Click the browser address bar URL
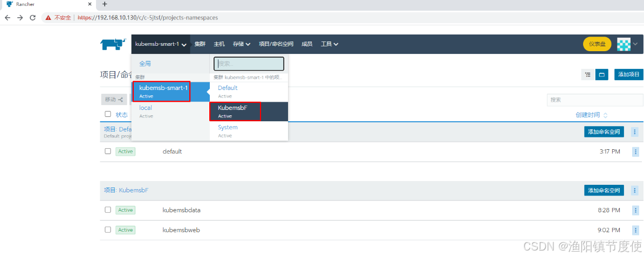Image resolution: width=644 pixels, height=257 pixels. (148, 18)
